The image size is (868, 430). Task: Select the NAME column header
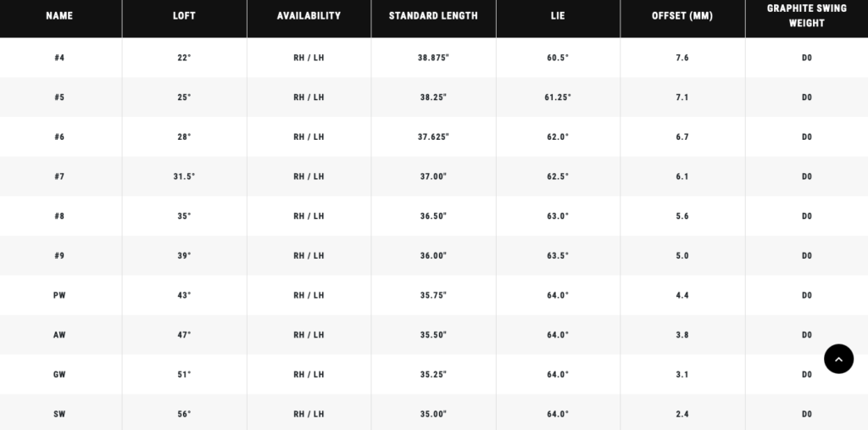click(60, 16)
